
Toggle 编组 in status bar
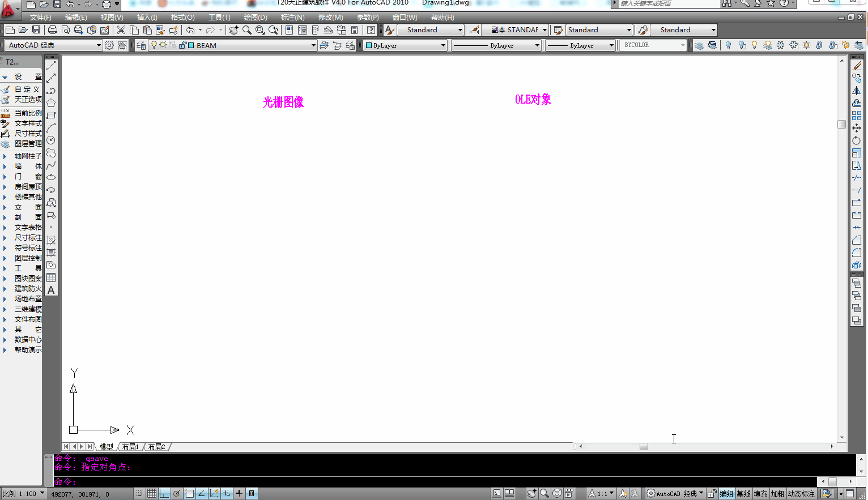[x=726, y=494]
